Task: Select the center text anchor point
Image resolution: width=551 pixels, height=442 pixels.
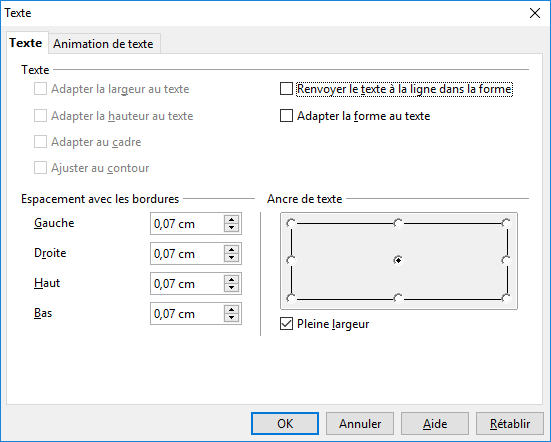Action: point(398,260)
